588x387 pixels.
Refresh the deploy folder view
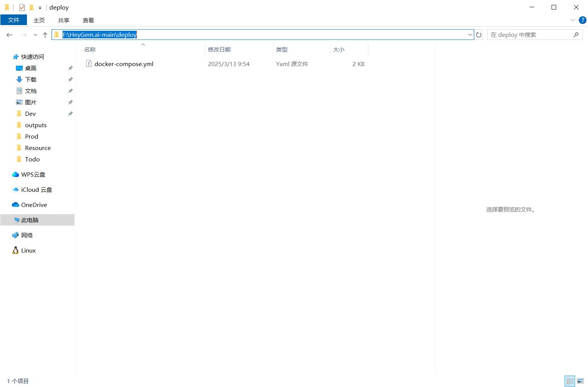479,35
